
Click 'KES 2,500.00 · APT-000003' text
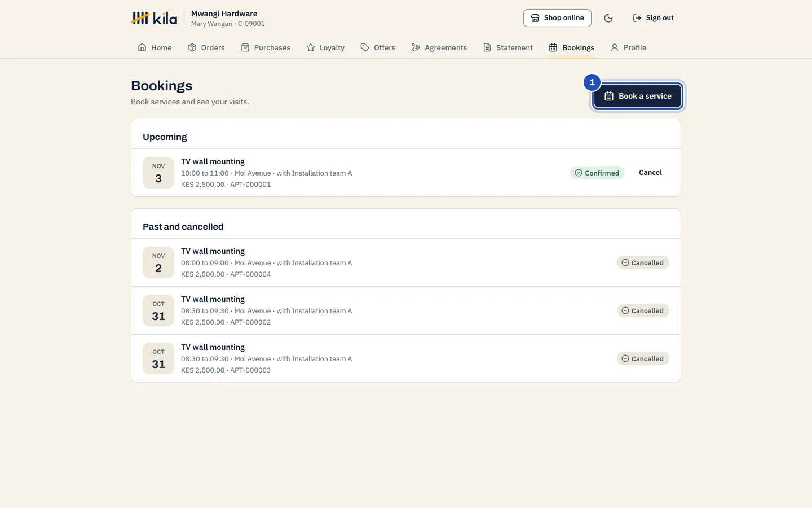(226, 370)
